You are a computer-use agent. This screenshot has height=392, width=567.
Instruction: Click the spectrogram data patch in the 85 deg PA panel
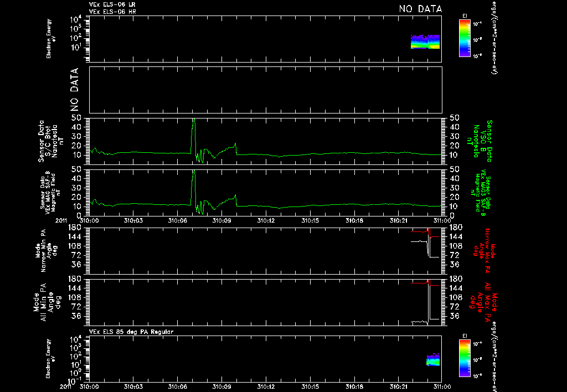433,360
